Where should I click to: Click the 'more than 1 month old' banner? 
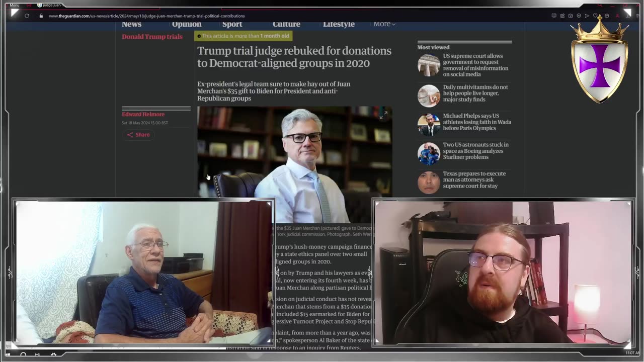click(243, 36)
